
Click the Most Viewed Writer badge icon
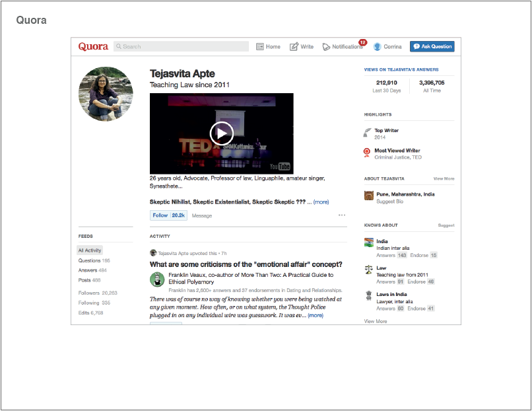(x=367, y=153)
